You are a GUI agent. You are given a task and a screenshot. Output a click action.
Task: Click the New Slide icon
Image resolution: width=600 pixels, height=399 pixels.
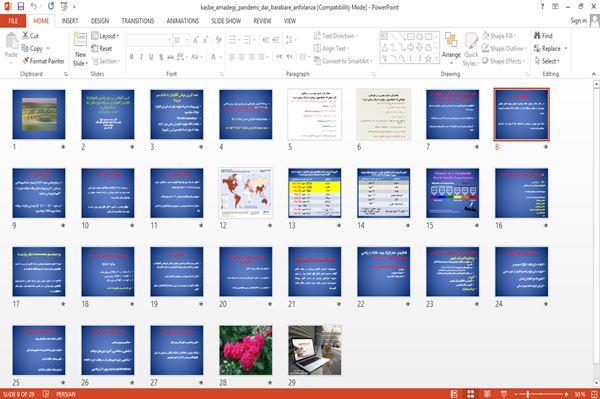click(x=80, y=40)
